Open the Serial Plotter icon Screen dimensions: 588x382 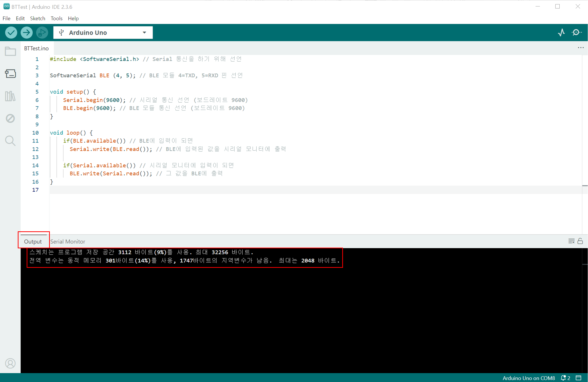561,33
